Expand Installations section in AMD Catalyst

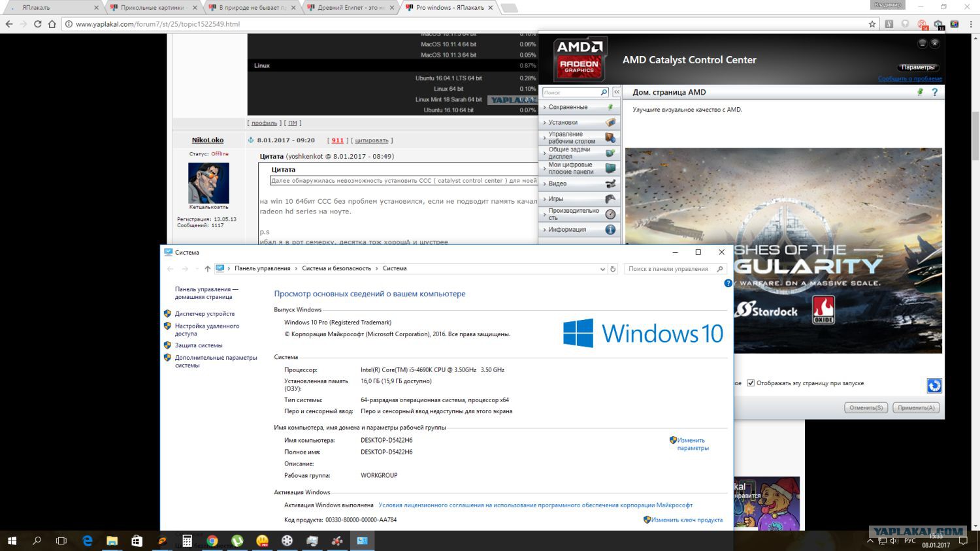tap(579, 123)
